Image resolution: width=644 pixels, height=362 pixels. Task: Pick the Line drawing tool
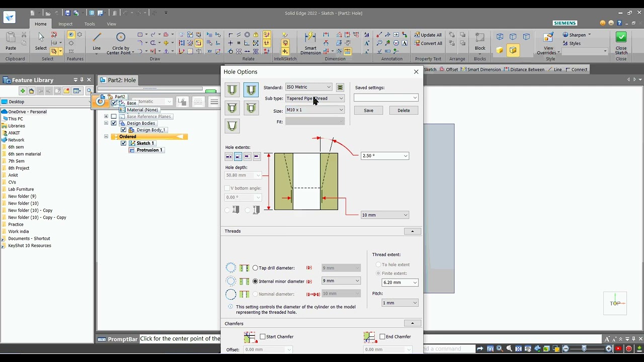pyautogui.click(x=97, y=41)
